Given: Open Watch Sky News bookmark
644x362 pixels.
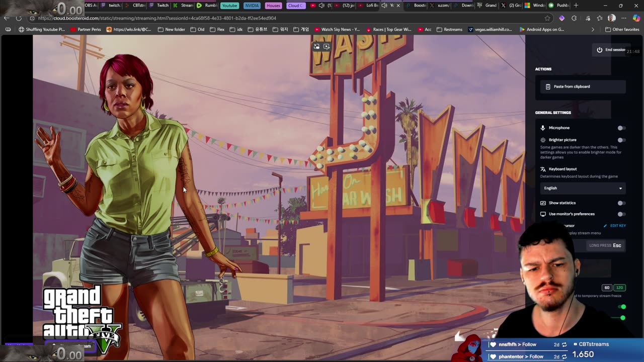Looking at the screenshot, I should point(337,30).
